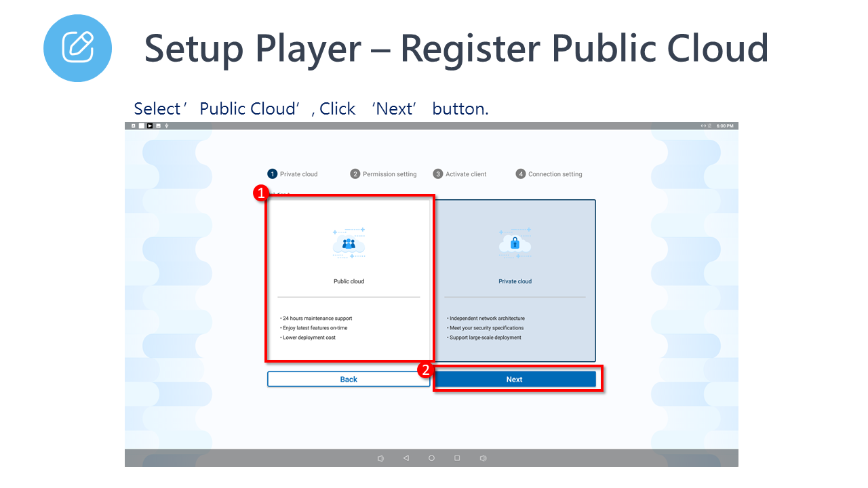Click the Next button

tap(515, 380)
